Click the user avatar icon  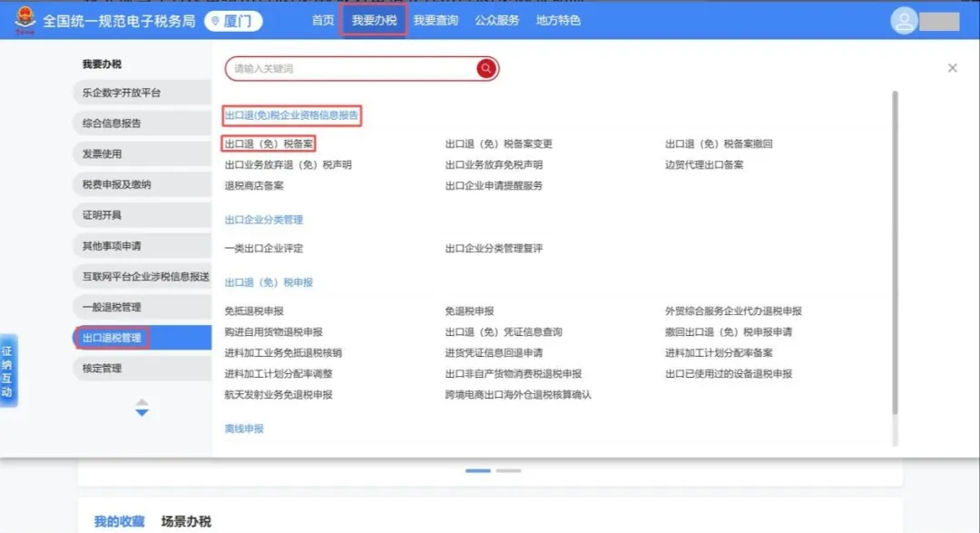tap(904, 20)
